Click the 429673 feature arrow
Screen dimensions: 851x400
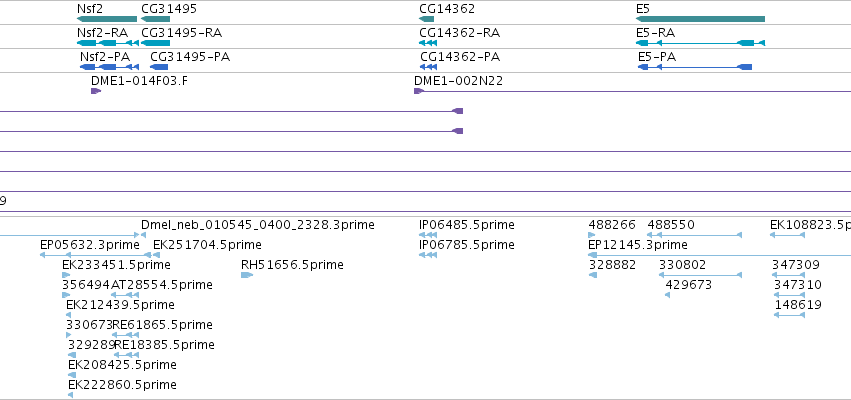(668, 295)
